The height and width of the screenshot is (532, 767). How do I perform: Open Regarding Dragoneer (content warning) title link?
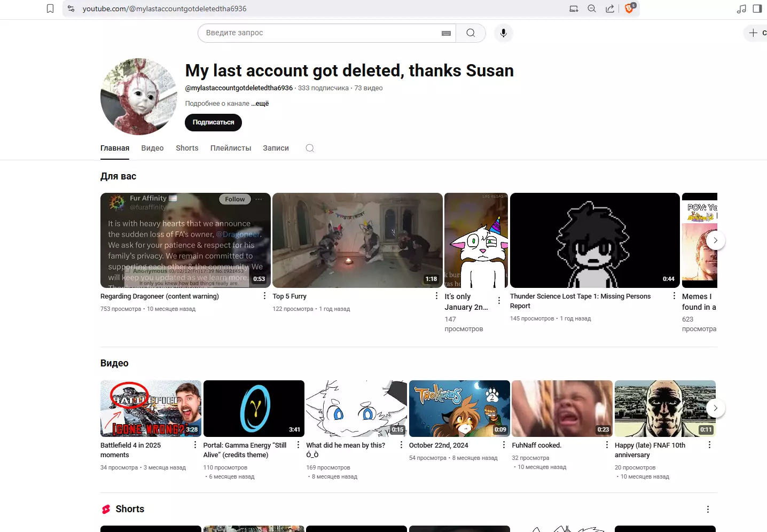point(160,296)
